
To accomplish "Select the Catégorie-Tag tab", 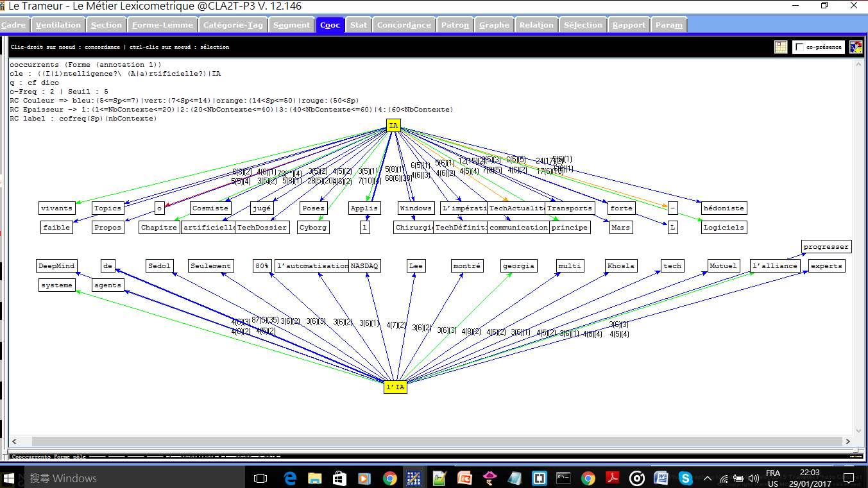I will click(233, 25).
